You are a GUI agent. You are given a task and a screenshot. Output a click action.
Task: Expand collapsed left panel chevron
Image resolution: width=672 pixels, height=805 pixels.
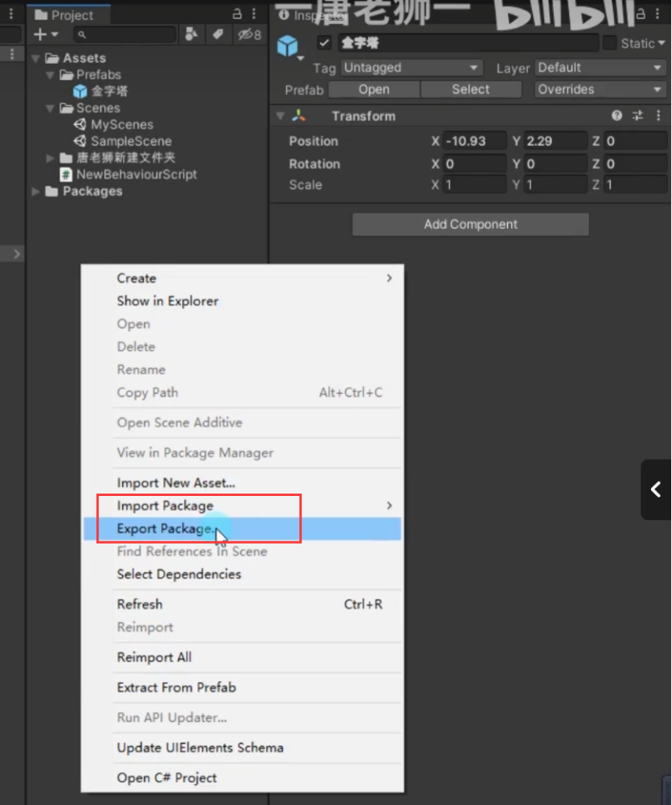(x=17, y=253)
